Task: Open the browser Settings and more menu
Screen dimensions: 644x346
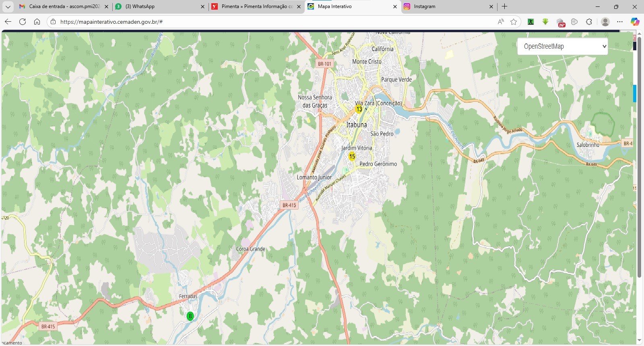Action: pyautogui.click(x=620, y=22)
